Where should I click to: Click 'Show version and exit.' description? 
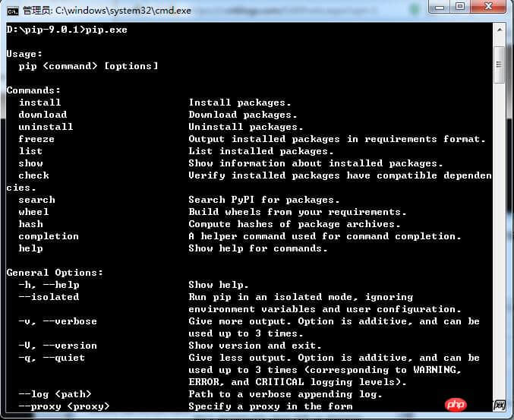255,346
